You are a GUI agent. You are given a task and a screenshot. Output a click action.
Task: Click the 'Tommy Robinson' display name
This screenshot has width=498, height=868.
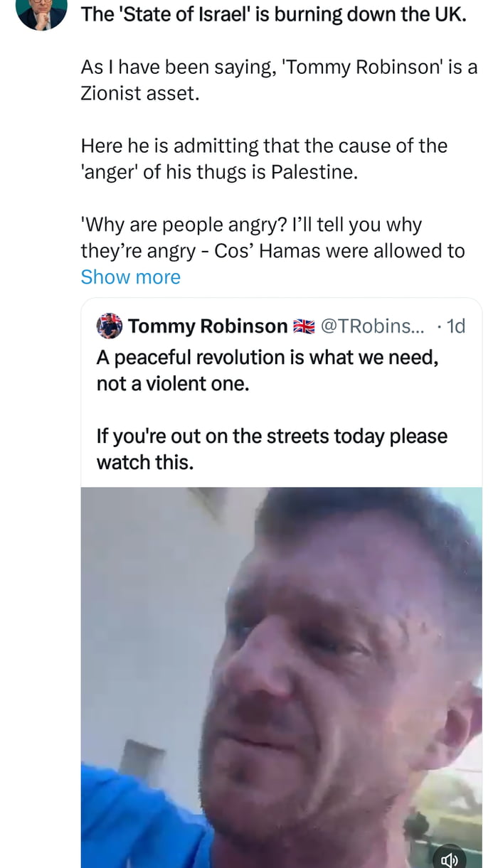click(206, 326)
